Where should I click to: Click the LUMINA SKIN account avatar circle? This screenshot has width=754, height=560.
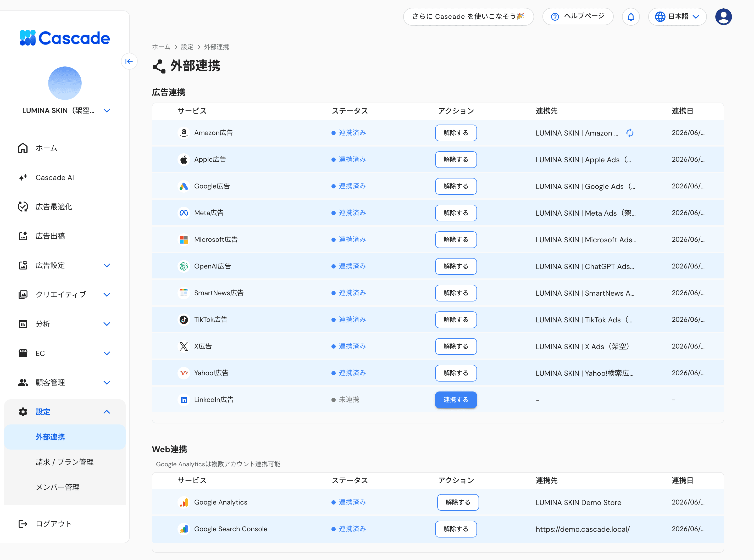pyautogui.click(x=65, y=83)
